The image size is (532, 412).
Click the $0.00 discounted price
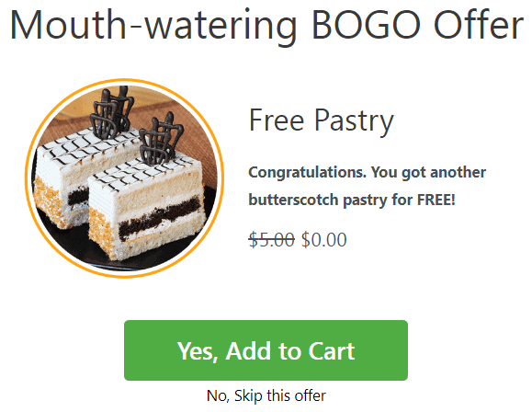(x=324, y=239)
